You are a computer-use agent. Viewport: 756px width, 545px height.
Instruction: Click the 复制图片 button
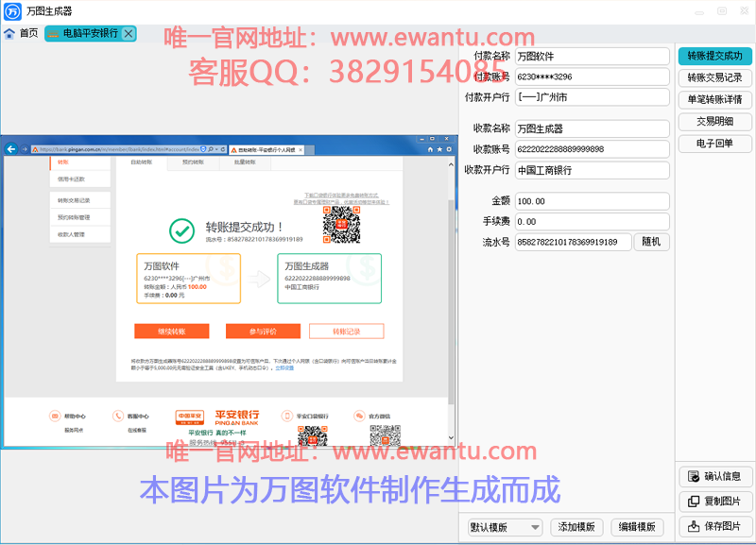point(715,502)
